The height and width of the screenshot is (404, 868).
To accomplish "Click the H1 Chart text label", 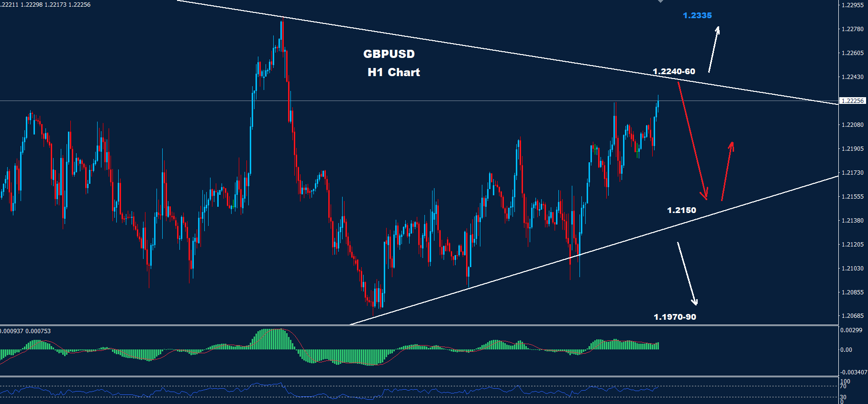I will (393, 72).
